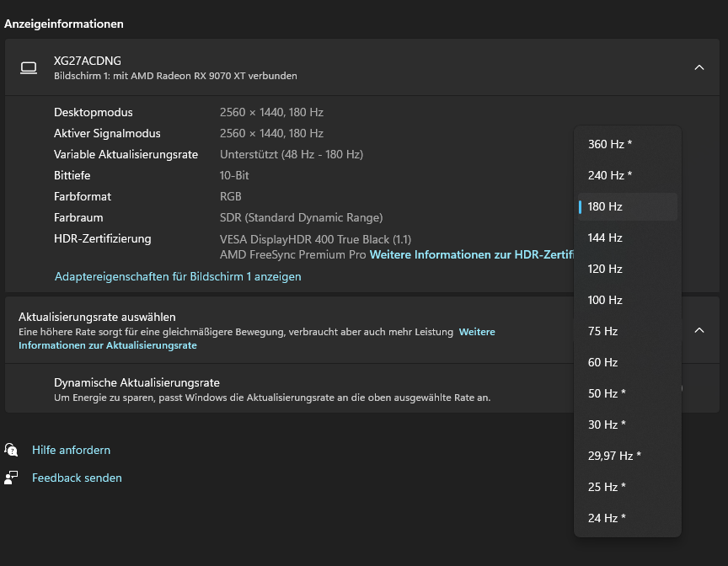Select 240 Hz refresh rate
Screen dimensions: 728x566
pyautogui.click(x=609, y=175)
